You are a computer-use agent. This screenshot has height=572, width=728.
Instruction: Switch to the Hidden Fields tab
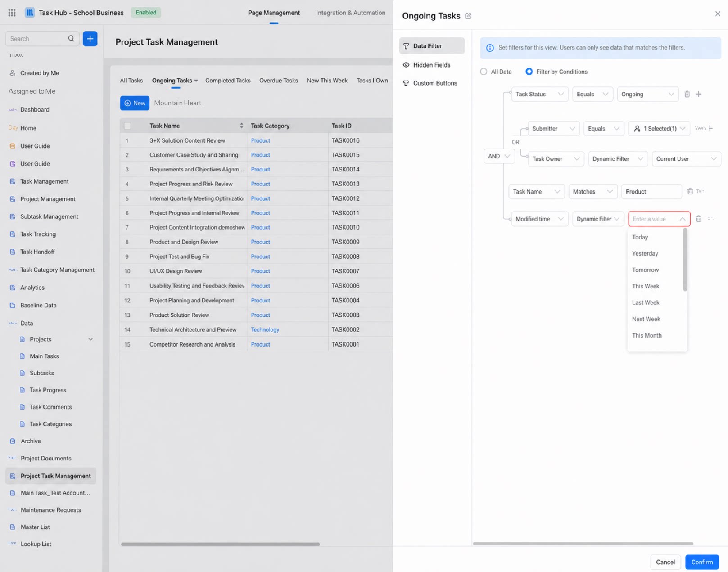coord(431,65)
